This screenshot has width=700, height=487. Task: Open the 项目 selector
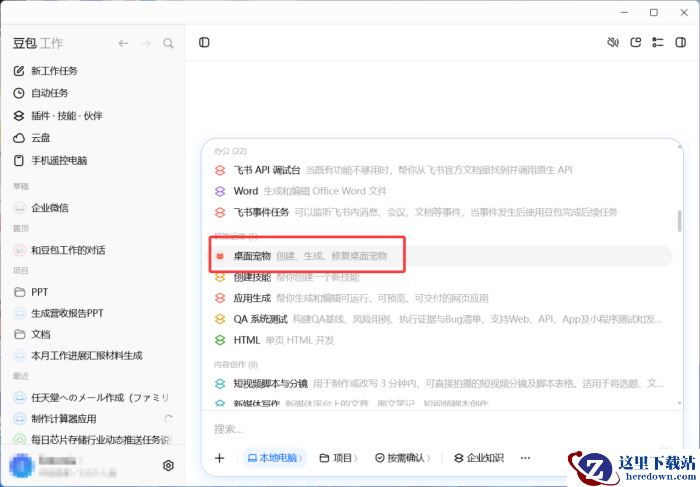point(339,458)
